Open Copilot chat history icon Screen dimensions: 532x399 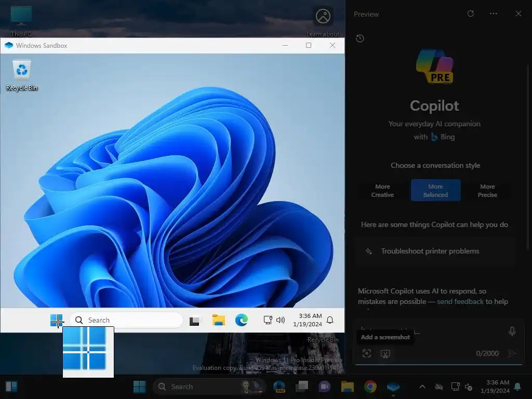click(x=360, y=38)
